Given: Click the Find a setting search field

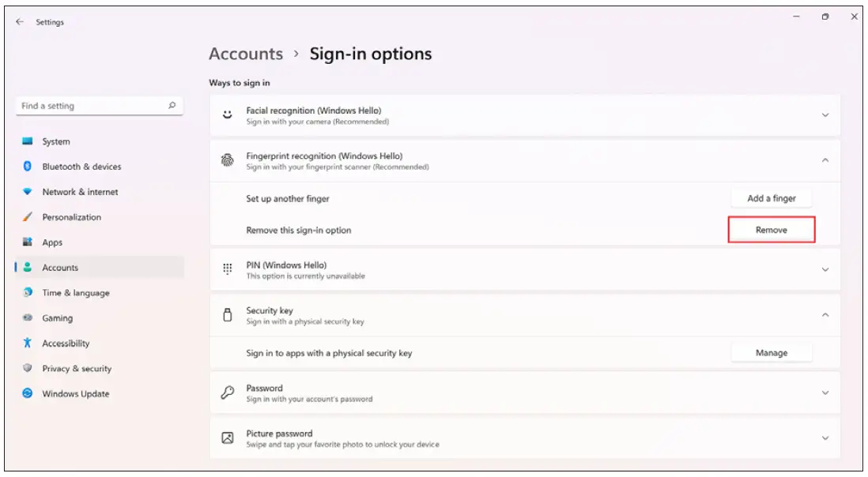Looking at the screenshot, I should click(x=91, y=106).
